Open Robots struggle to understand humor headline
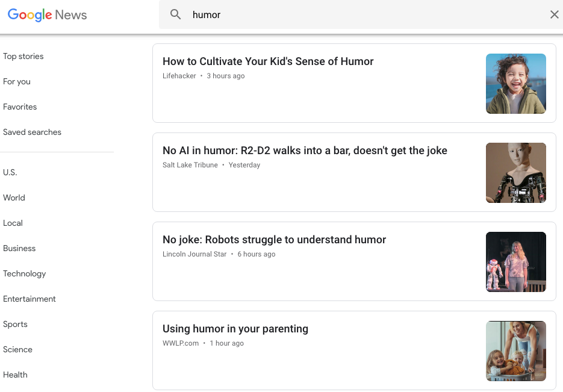The width and height of the screenshot is (563, 392). click(x=275, y=240)
